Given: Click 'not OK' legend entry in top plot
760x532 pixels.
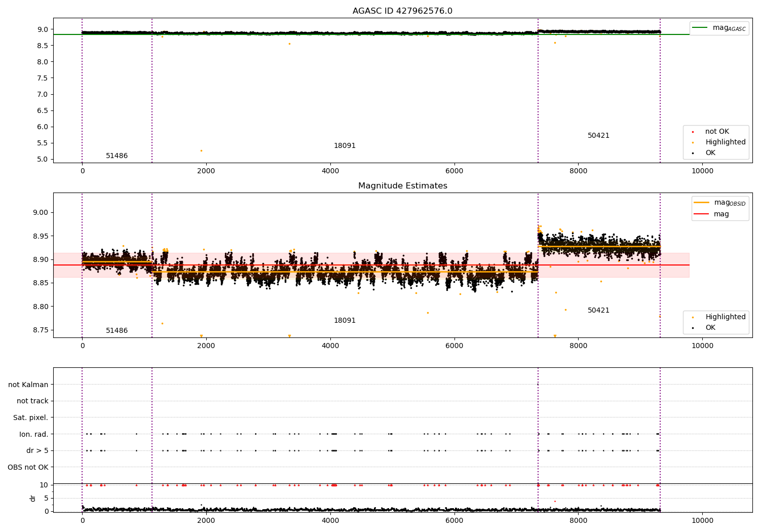Looking at the screenshot, I should click(x=716, y=132).
